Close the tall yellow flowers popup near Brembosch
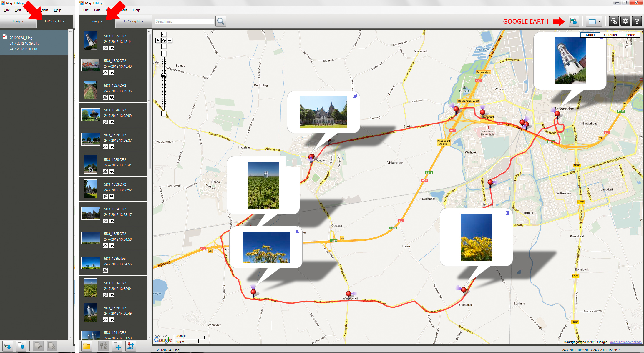This screenshot has height=353, width=644. click(x=508, y=213)
